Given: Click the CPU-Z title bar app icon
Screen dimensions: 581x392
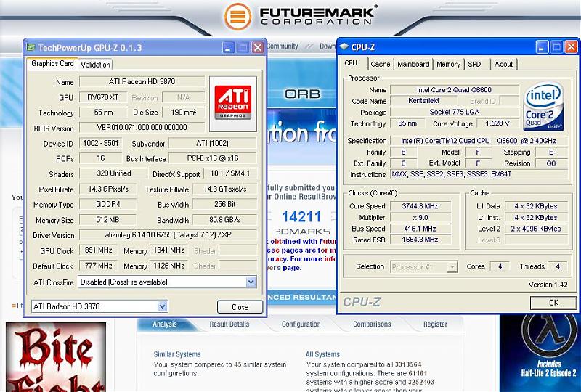Looking at the screenshot, I should (344, 46).
